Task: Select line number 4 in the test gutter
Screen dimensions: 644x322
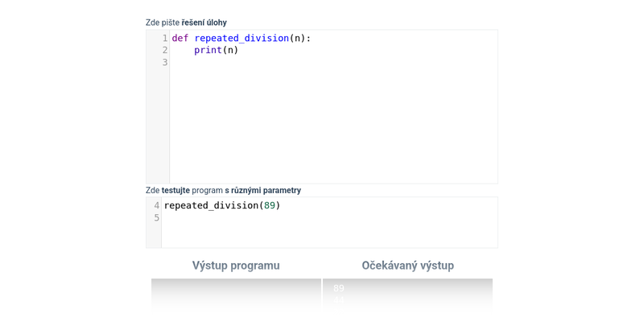Action: coord(156,206)
